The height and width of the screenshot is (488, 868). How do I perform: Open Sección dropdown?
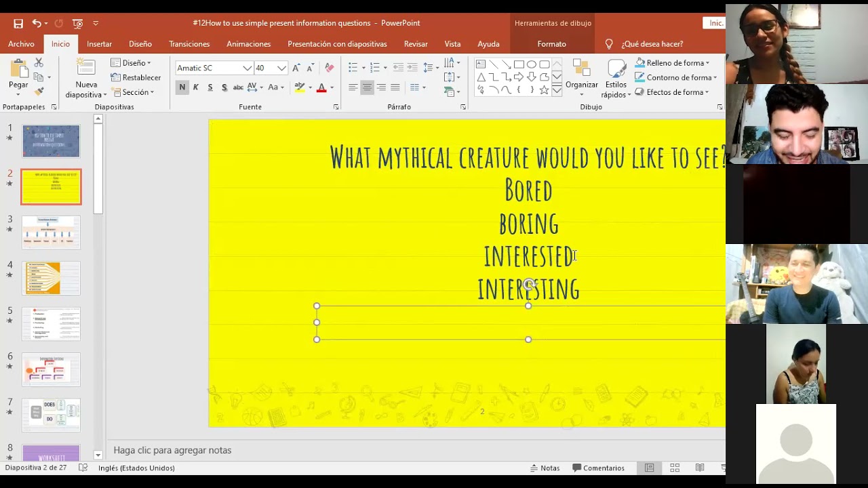point(134,92)
